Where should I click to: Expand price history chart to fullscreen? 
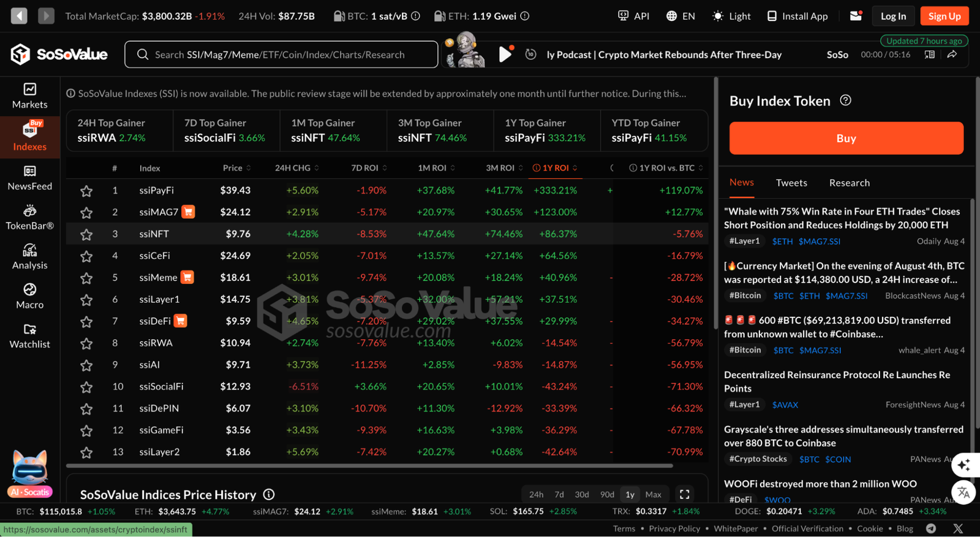point(685,494)
